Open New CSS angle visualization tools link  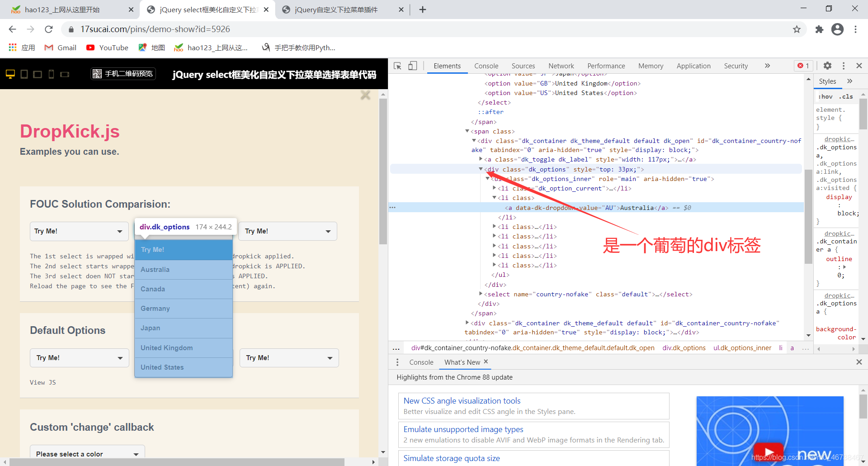click(462, 401)
